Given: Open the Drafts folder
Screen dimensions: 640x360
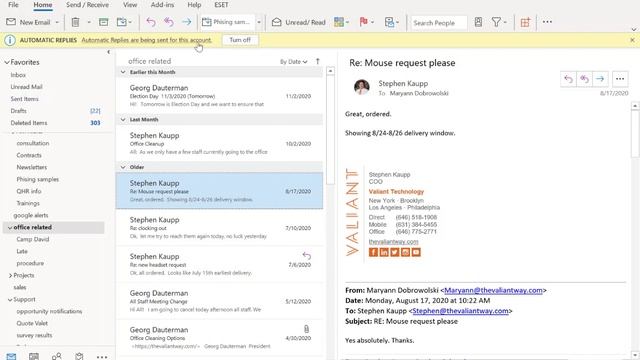Looking at the screenshot, I should (18, 111).
